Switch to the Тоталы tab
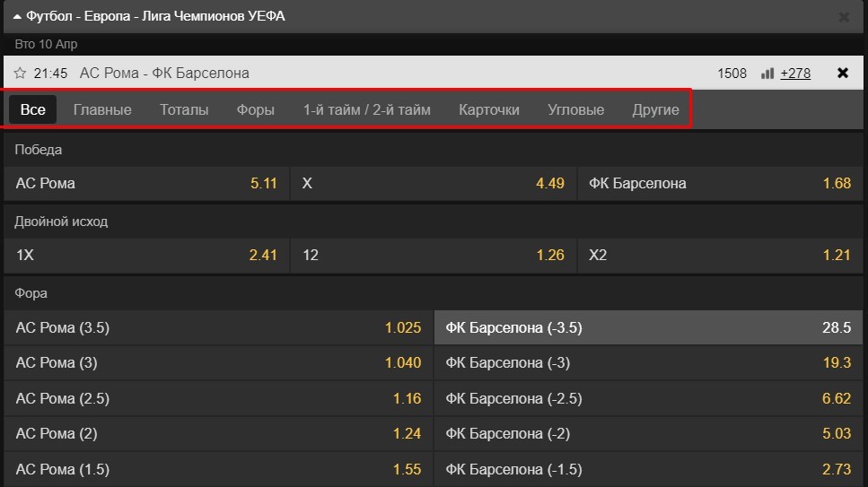This screenshot has width=868, height=487. click(x=184, y=109)
